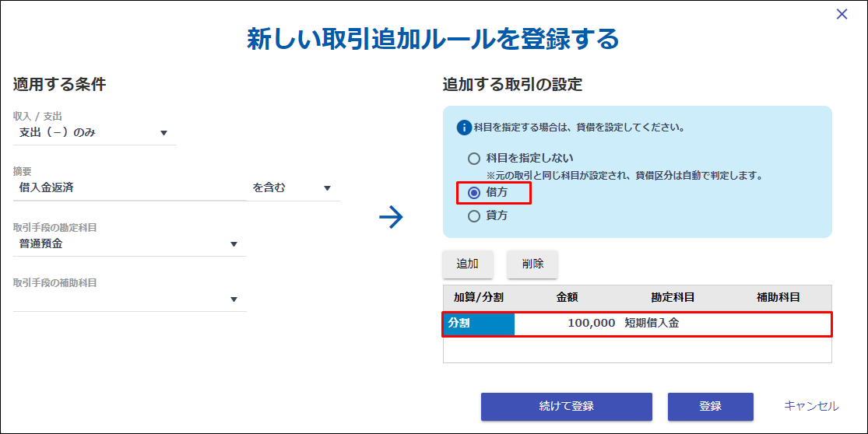This screenshot has height=434, width=868.
Task: Click the blue info icon in notice
Action: pos(463,128)
